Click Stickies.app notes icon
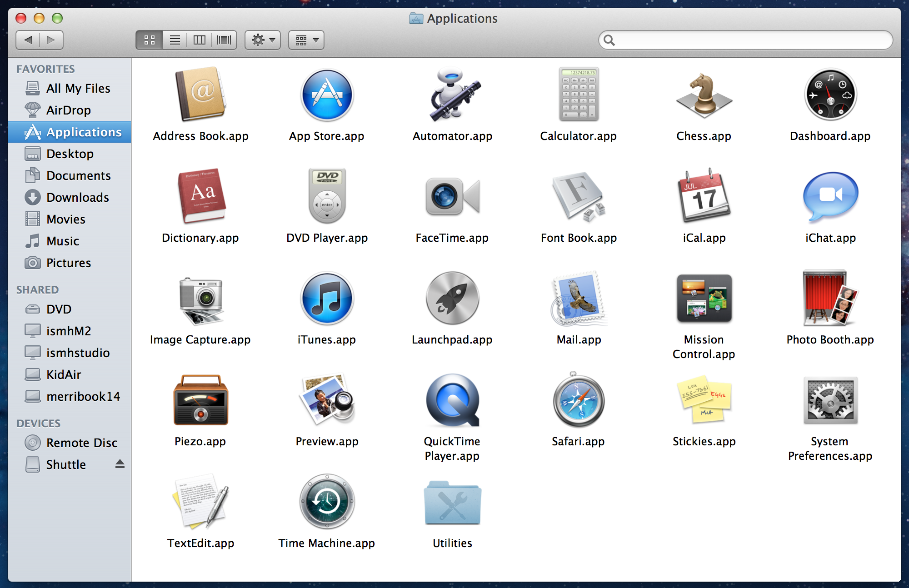Image resolution: width=909 pixels, height=588 pixels. tap(704, 400)
